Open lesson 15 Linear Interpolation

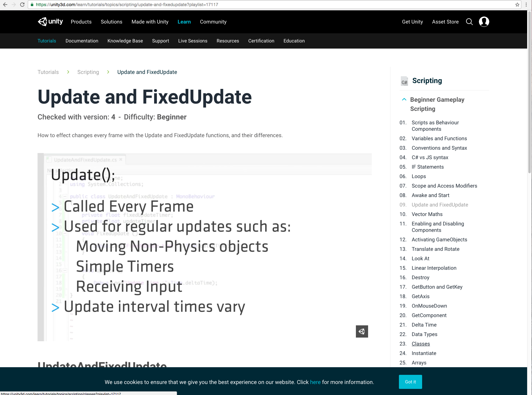[x=434, y=268]
